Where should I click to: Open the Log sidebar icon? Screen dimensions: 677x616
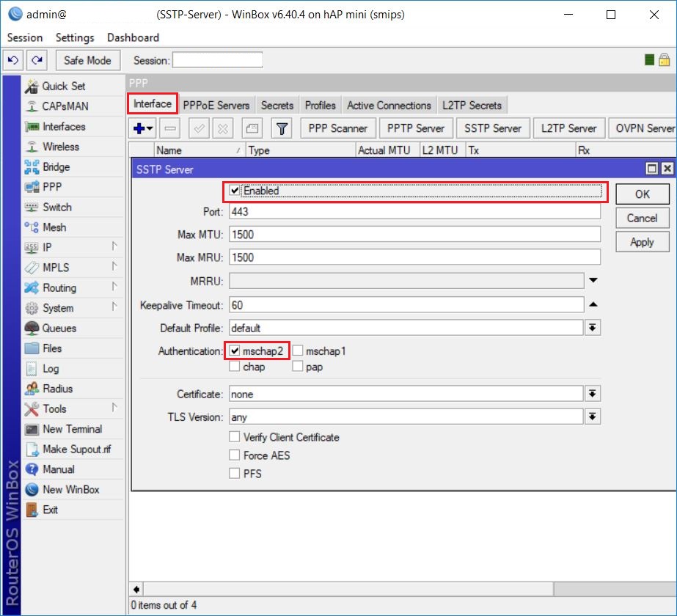click(x=32, y=369)
